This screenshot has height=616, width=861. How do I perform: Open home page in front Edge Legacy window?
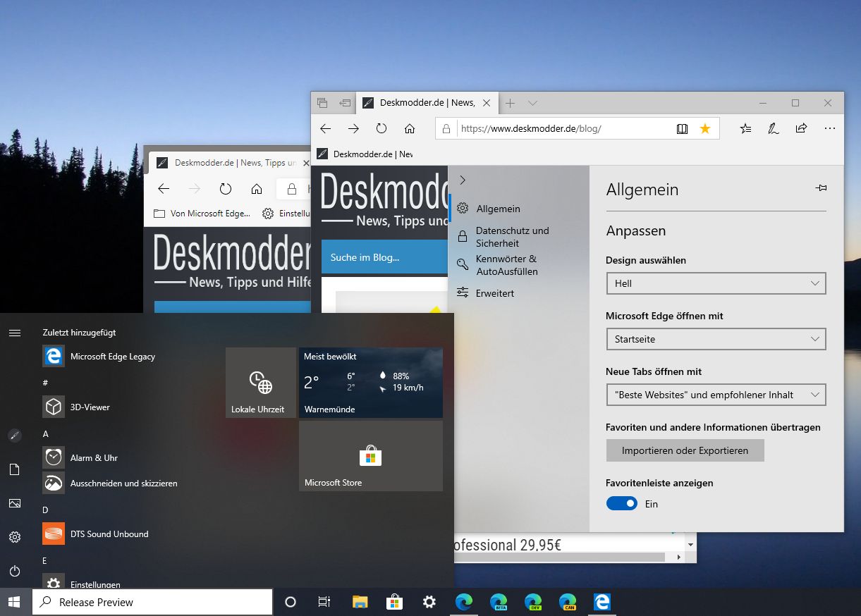click(410, 128)
